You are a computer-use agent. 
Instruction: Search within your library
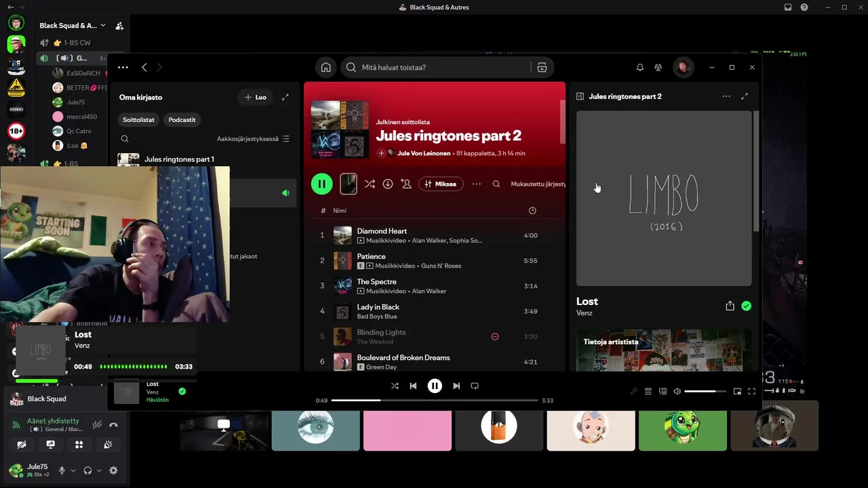[125, 138]
